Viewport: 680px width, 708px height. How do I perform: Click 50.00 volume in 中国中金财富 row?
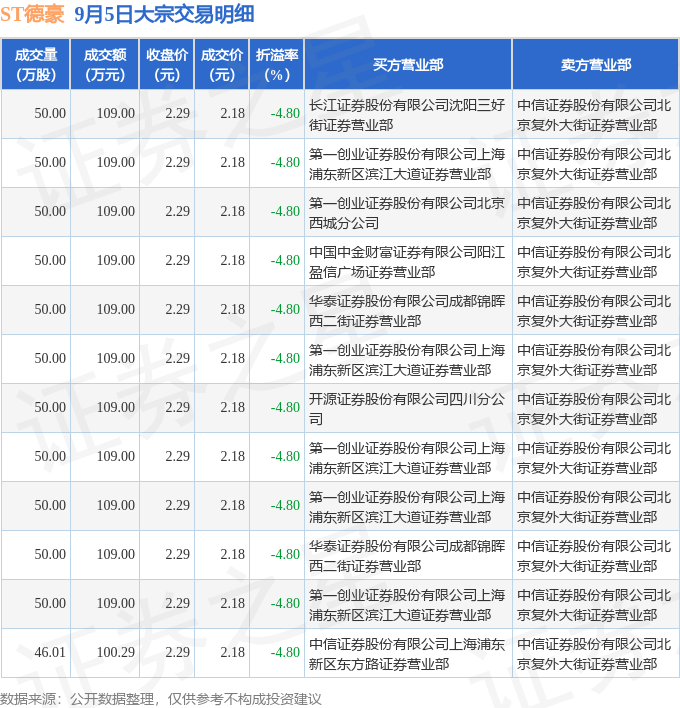(x=50, y=260)
